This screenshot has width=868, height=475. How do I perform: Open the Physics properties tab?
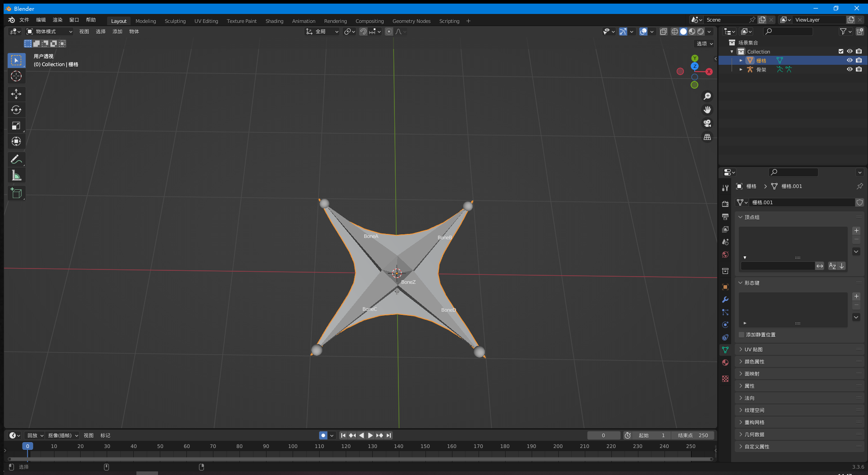[725, 325]
